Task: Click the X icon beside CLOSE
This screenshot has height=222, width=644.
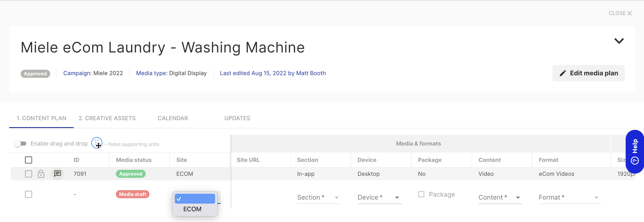Action: pos(629,13)
